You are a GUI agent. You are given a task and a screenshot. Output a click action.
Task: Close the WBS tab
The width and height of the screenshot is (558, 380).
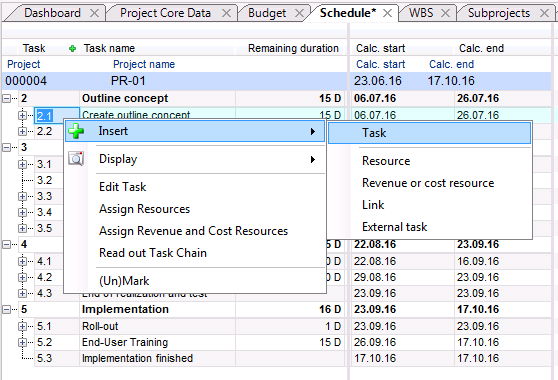click(445, 14)
